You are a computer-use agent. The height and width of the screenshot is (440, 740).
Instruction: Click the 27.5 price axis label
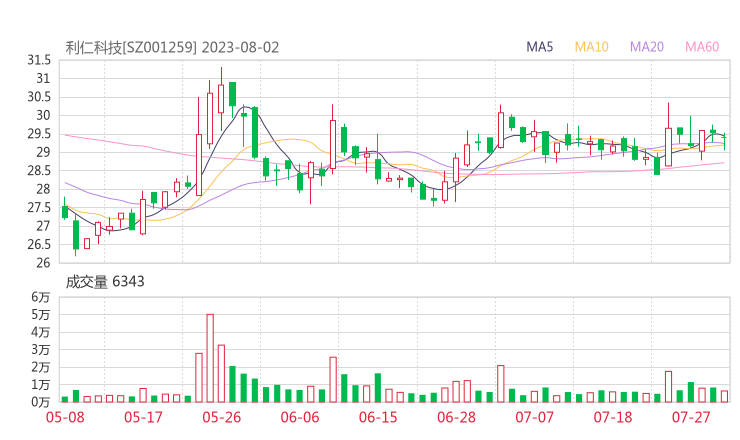pos(39,208)
